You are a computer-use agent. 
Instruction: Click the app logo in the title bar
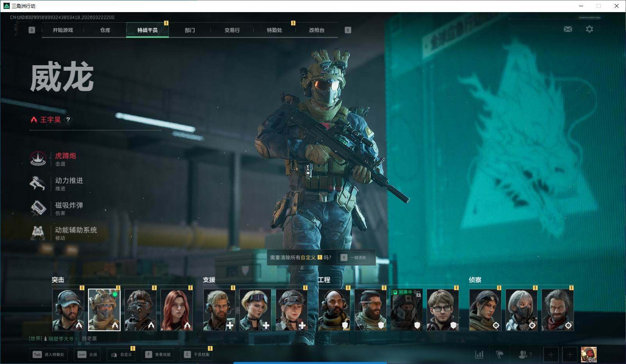6,6
